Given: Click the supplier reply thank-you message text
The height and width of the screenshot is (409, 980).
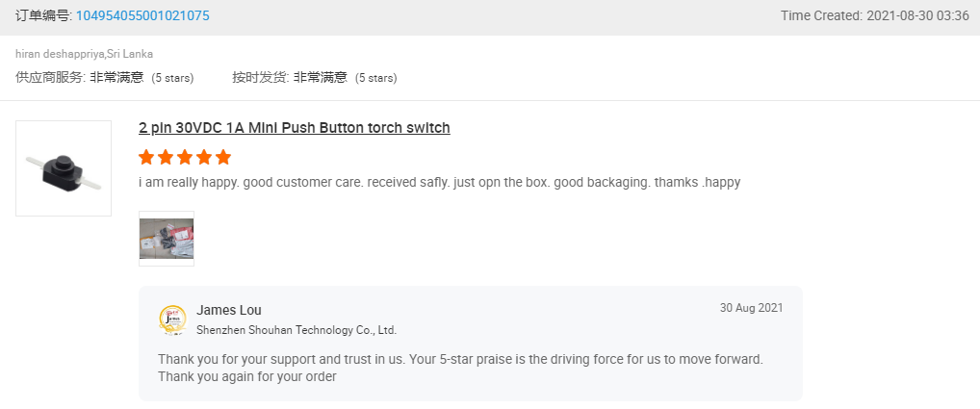Looking at the screenshot, I should pos(460,369).
